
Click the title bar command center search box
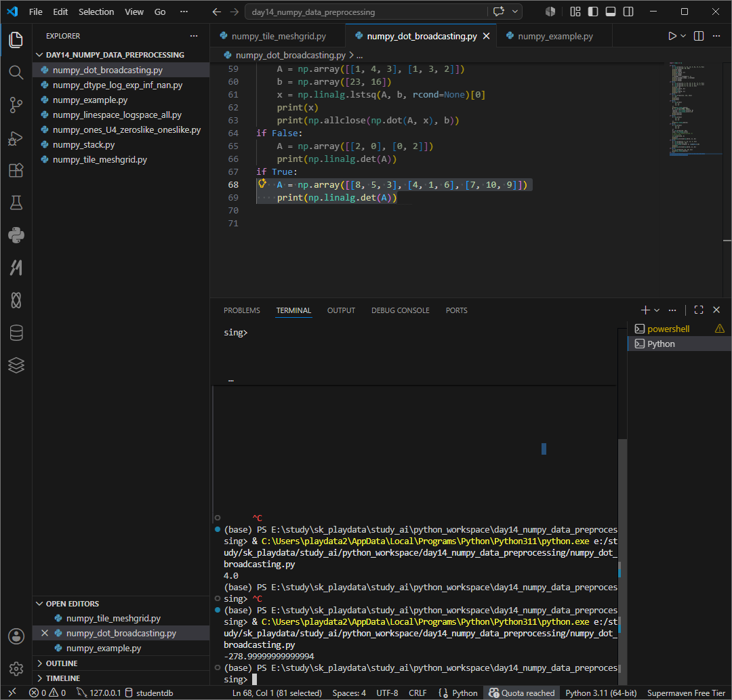point(366,12)
